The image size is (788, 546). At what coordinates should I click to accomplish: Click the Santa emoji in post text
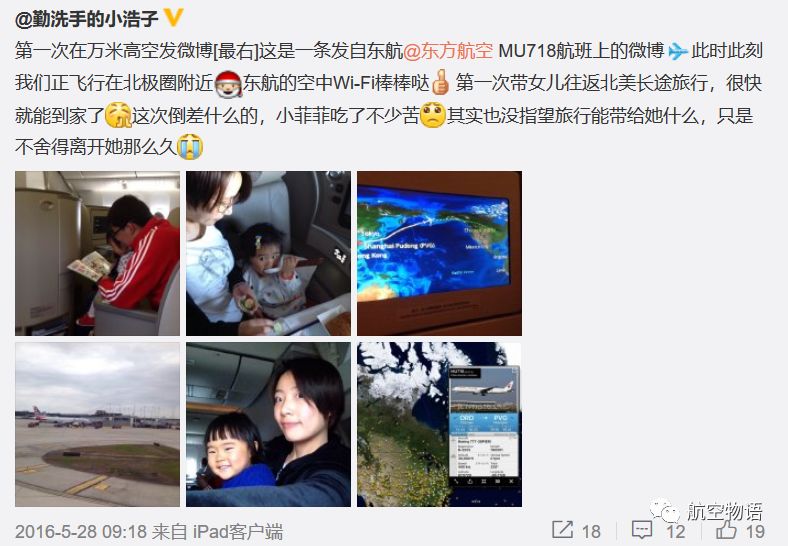pos(229,83)
